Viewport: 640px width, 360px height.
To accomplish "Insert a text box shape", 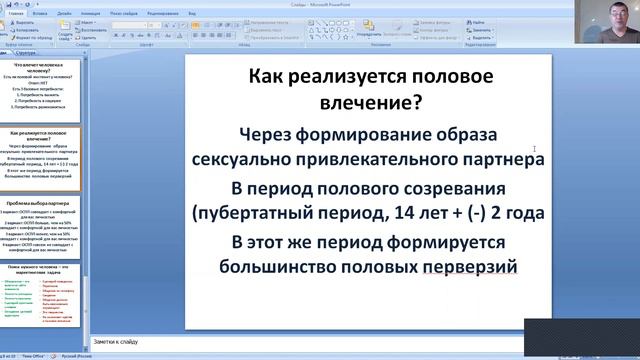I will click(x=311, y=23).
